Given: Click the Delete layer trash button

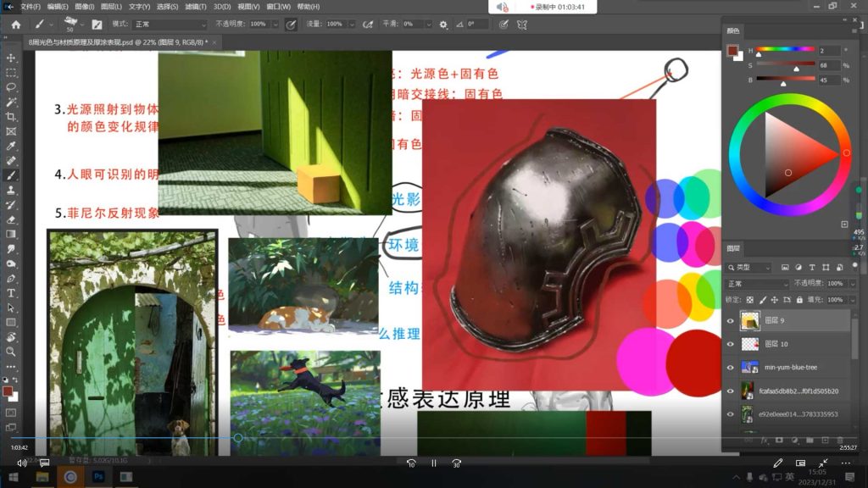Looking at the screenshot, I should click(839, 440).
